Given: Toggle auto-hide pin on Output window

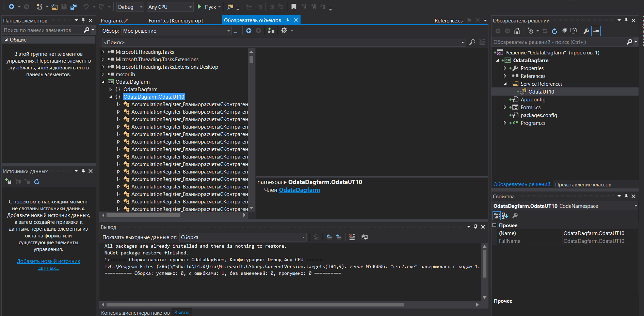Looking at the screenshot, I should click(476, 227).
